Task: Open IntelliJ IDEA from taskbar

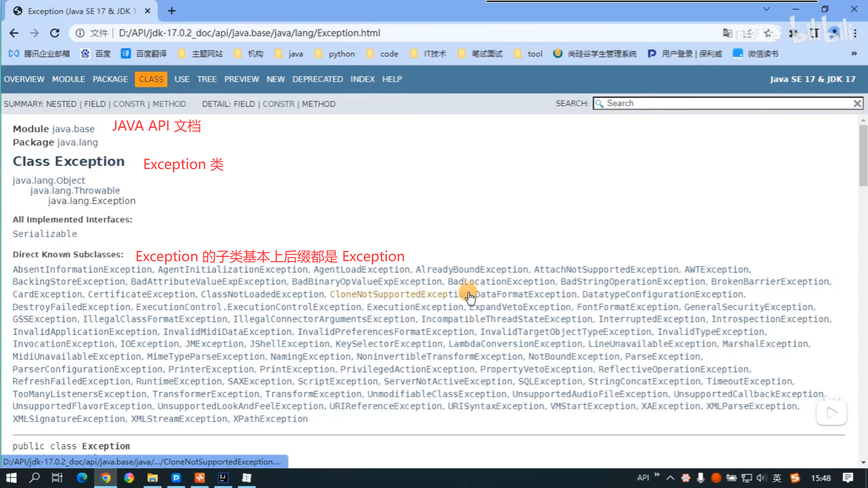Action: pyautogui.click(x=223, y=478)
